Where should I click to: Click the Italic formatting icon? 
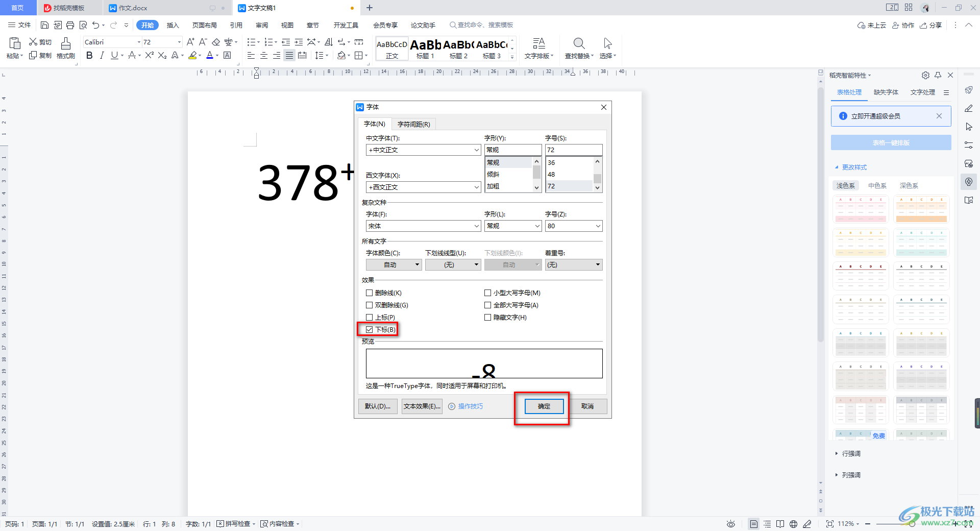pyautogui.click(x=102, y=55)
